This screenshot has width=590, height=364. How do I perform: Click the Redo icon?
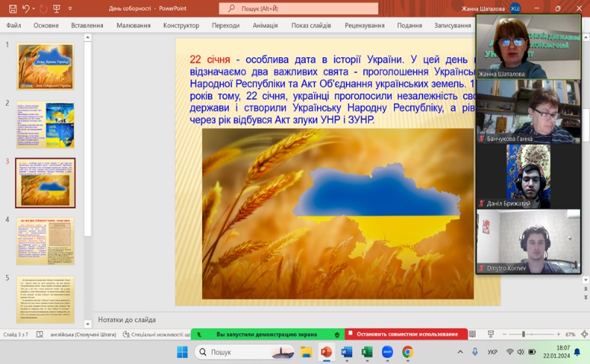(x=43, y=8)
